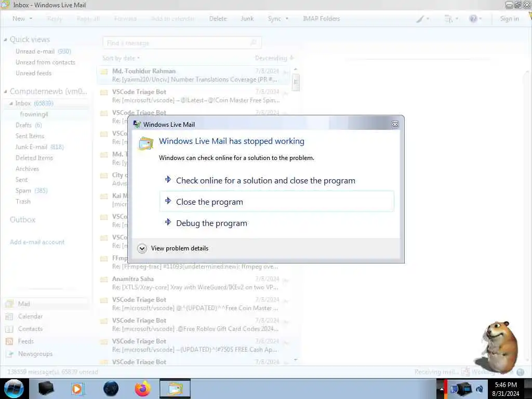Show hidden tray icons arrow
This screenshot has width=532, height=399.
tap(442, 389)
